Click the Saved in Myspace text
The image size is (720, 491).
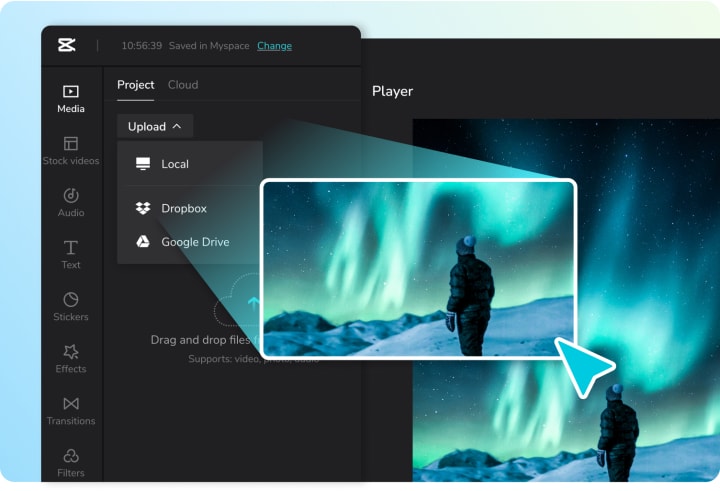[x=209, y=46]
